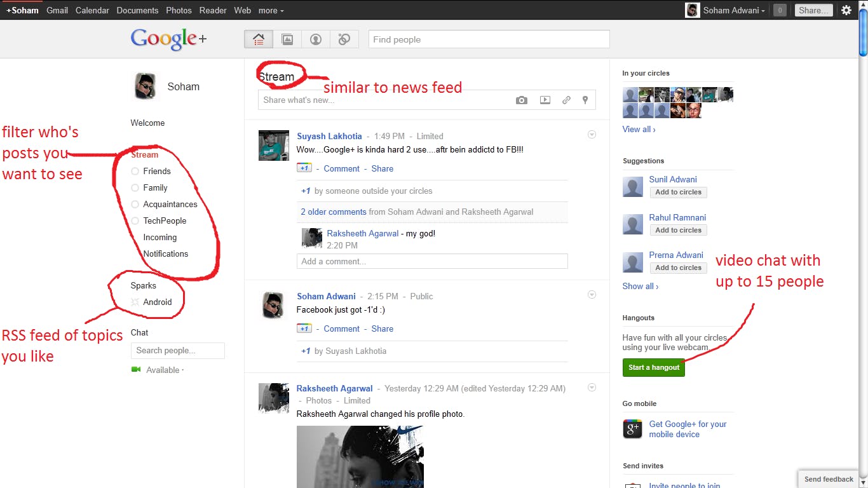Open Documents from the top bar
The image size is (868, 488).
137,10
